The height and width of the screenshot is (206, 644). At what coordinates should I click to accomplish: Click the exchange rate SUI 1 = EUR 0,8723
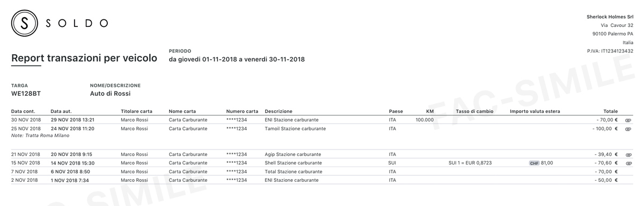pyautogui.click(x=470, y=163)
